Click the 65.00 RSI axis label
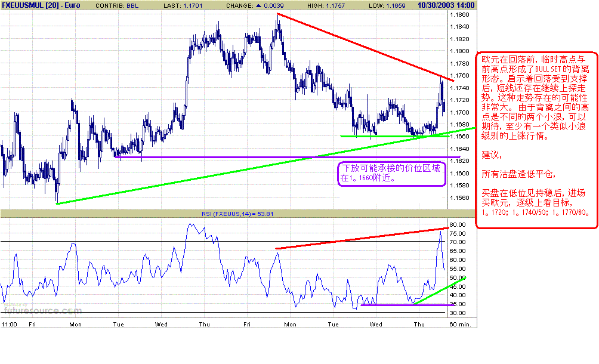Viewport: 599px width, 364px height. click(458, 251)
